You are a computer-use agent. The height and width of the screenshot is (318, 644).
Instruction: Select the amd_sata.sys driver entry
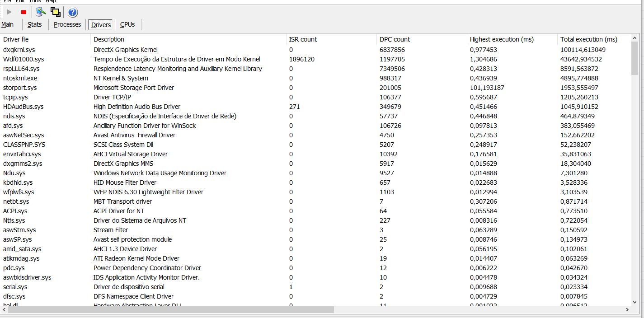(22, 249)
